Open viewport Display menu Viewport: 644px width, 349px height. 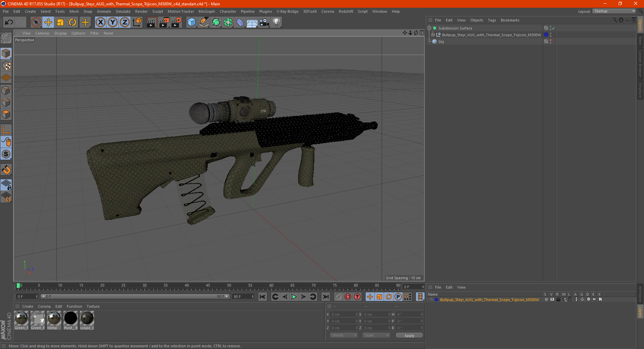(60, 33)
